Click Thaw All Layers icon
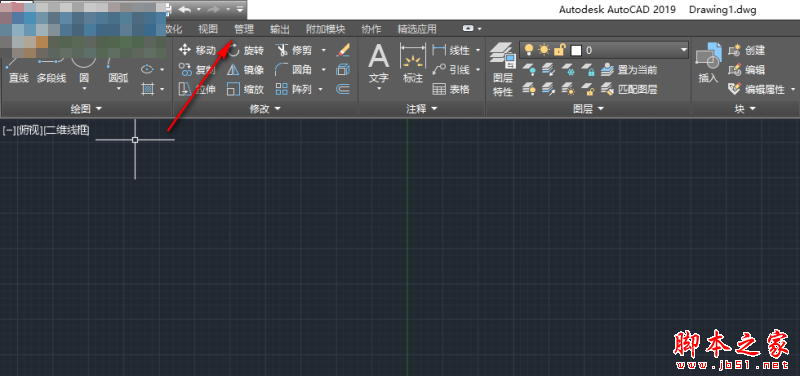The width and height of the screenshot is (800, 376). (569, 89)
